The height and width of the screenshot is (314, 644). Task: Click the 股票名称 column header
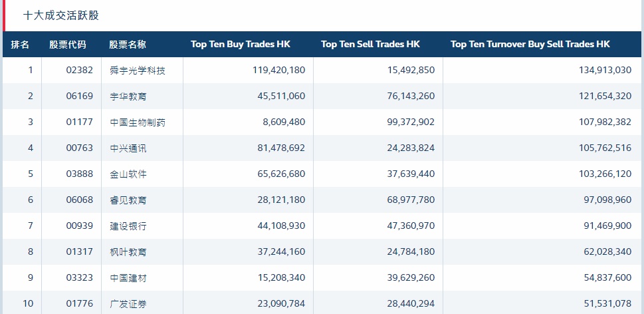coord(128,45)
